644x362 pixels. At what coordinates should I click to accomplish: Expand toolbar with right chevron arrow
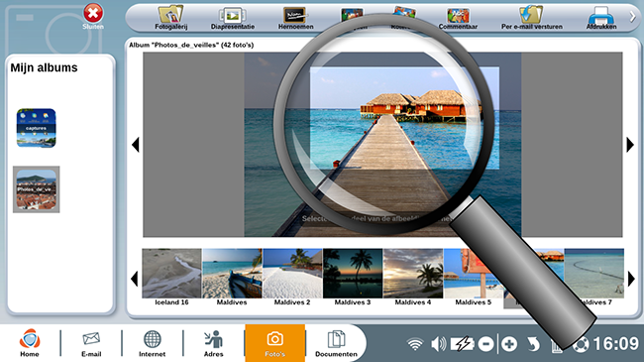(x=632, y=17)
